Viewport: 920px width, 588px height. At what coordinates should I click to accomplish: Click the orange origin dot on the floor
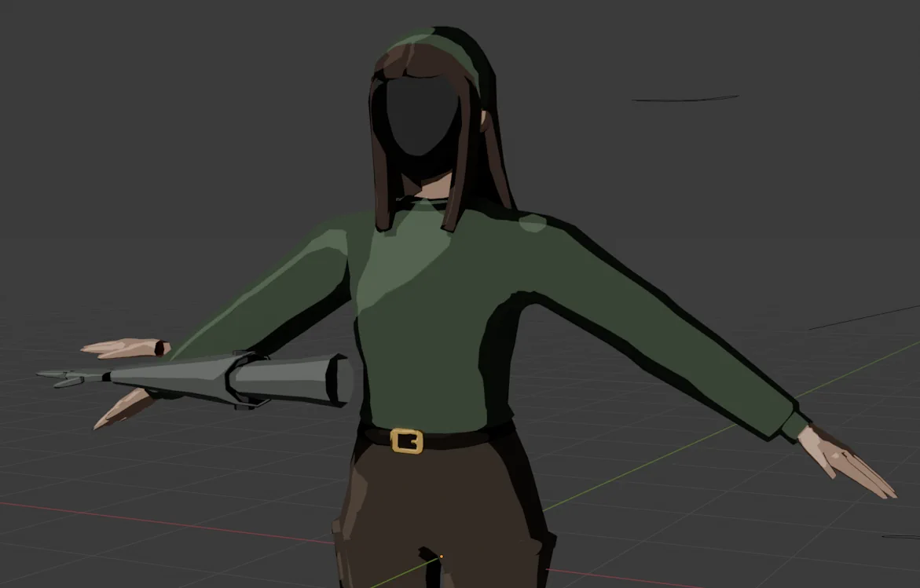pyautogui.click(x=441, y=557)
